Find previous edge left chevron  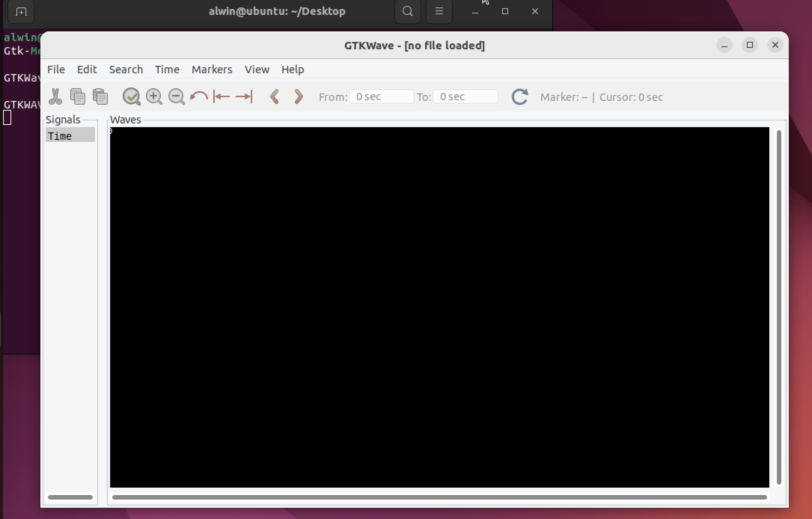pyautogui.click(x=275, y=96)
